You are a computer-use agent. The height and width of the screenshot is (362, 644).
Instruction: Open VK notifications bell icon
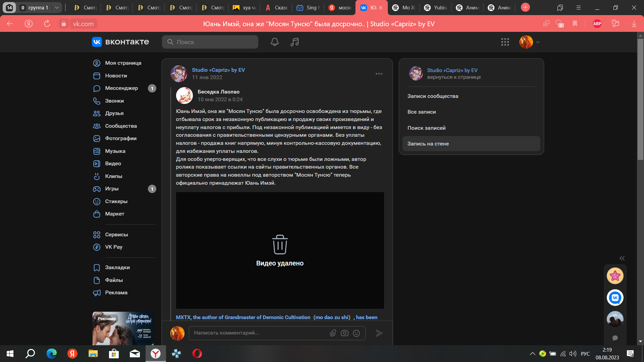[274, 42]
